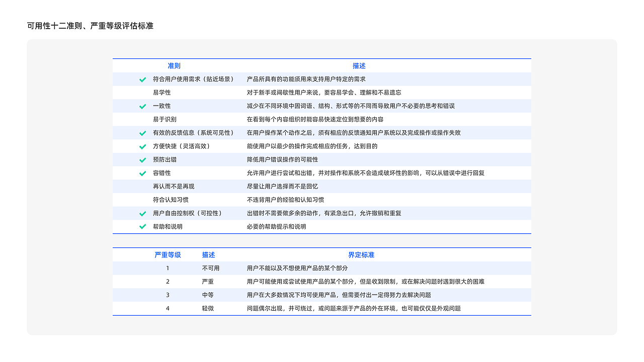Image resolution: width=644 pixels, height=362 pixels.
Task: Click description 产品所具有的功能须用来支持用户特定的需求
Action: [x=306, y=79]
